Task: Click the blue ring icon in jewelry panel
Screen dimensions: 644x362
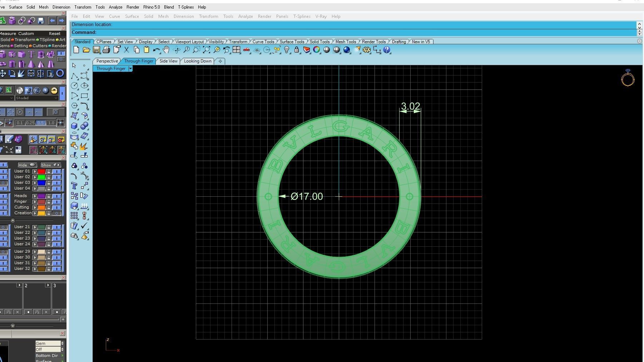Action: pyautogui.click(x=60, y=73)
